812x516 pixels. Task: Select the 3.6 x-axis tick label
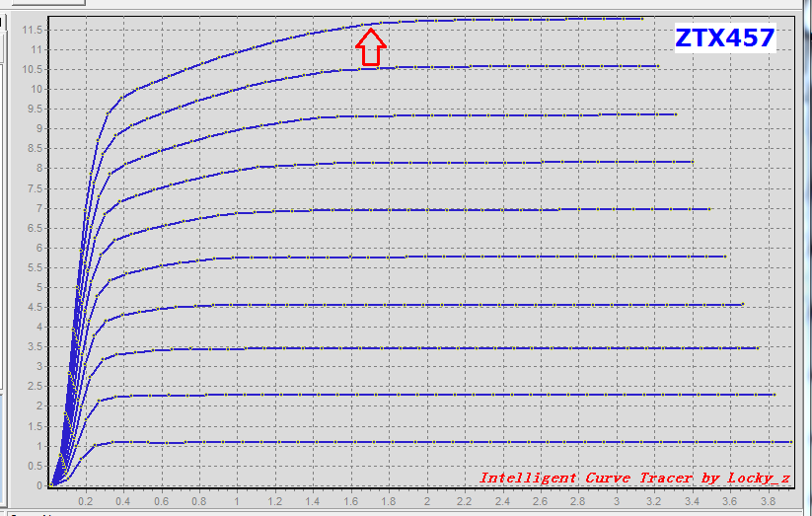point(730,501)
